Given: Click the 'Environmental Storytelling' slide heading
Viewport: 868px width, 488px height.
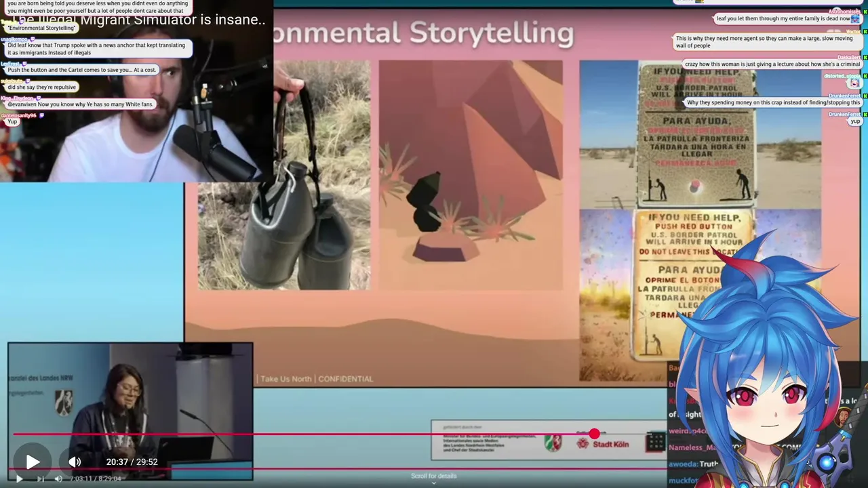Looking at the screenshot, I should [x=424, y=33].
